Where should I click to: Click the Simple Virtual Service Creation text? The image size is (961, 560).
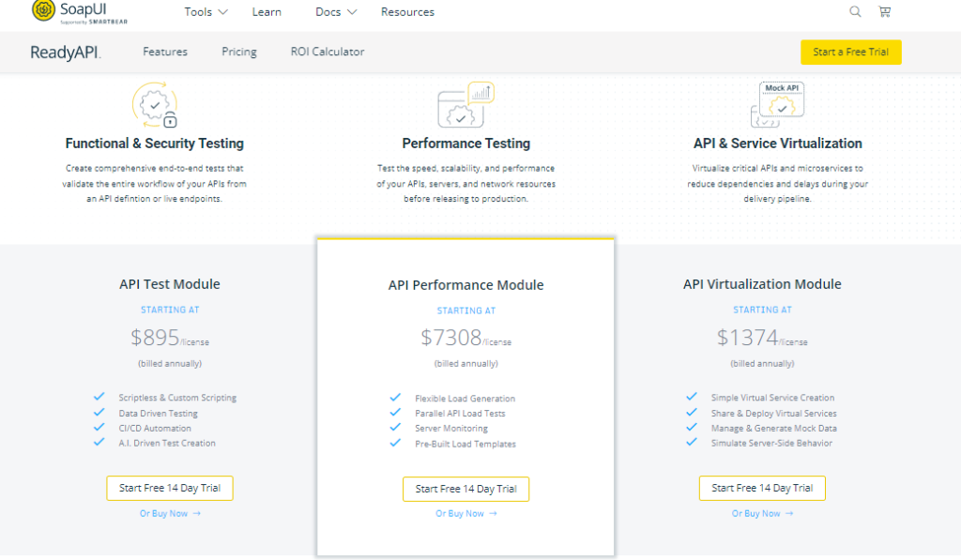tap(773, 398)
